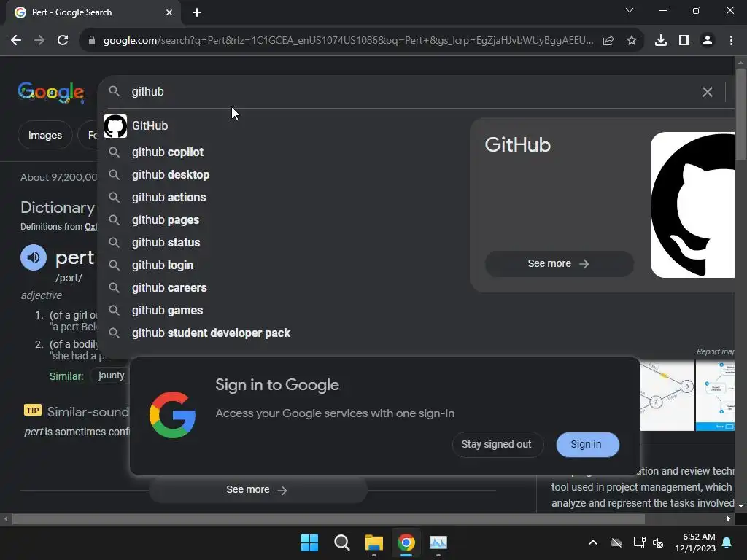
Task: Choose the github pages suggestion
Action: [x=284, y=220]
